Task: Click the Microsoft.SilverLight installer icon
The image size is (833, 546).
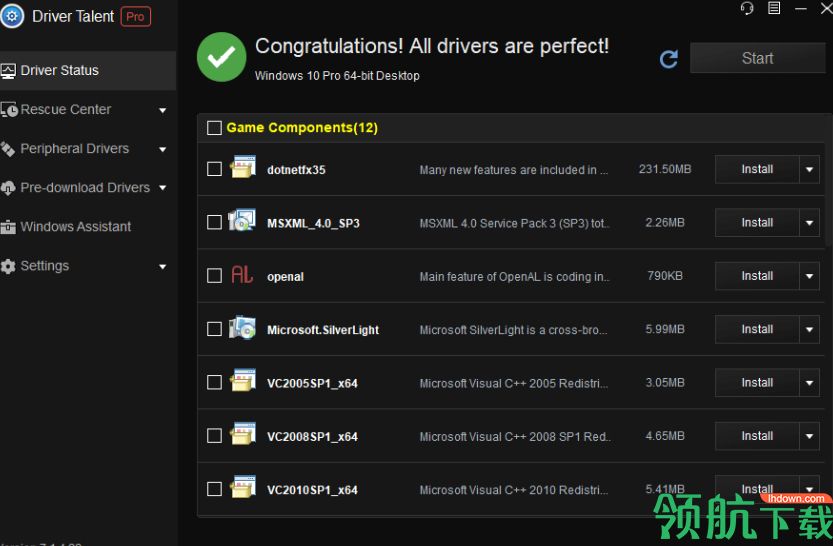Action: click(x=242, y=327)
